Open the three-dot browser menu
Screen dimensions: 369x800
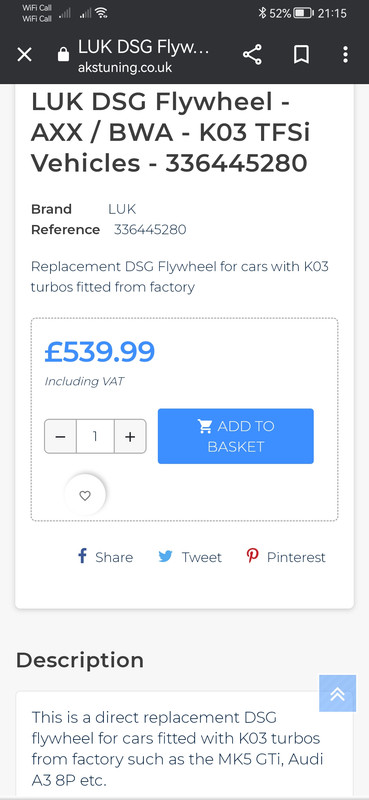click(346, 54)
